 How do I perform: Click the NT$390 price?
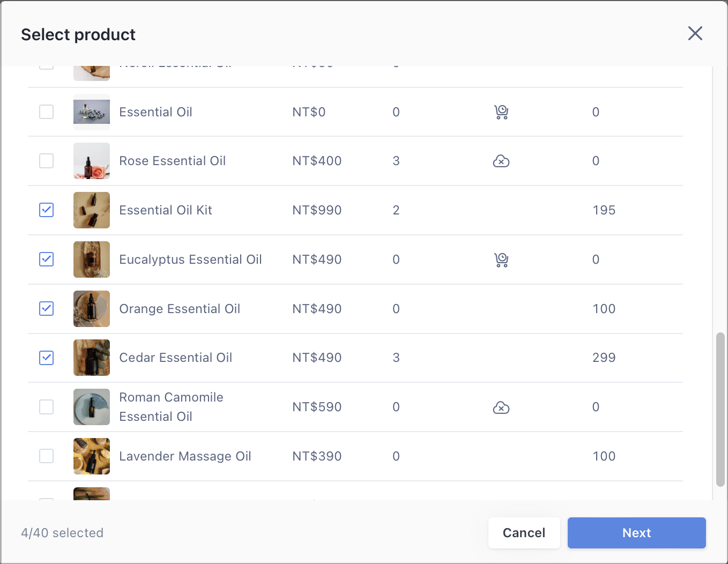click(x=317, y=456)
